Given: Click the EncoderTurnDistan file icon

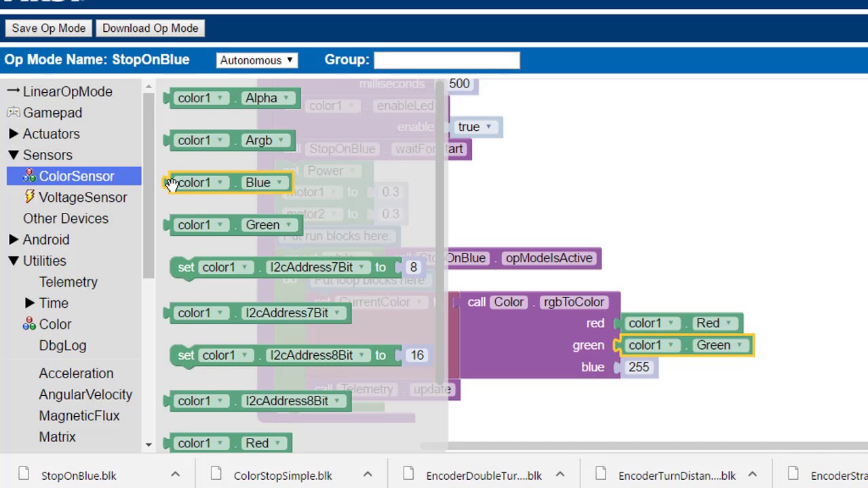Looking at the screenshot, I should (601, 474).
